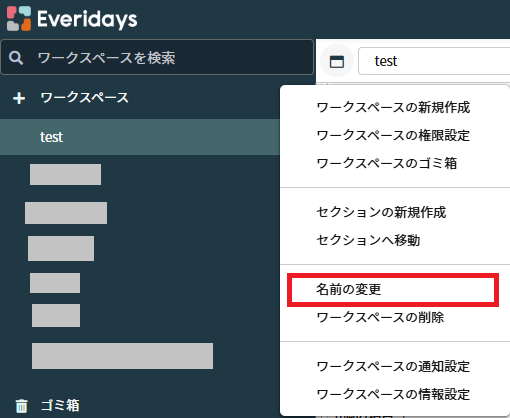This screenshot has width=510, height=418.
Task: Open the ゴミ箱 sidebar link
Action: point(60,406)
